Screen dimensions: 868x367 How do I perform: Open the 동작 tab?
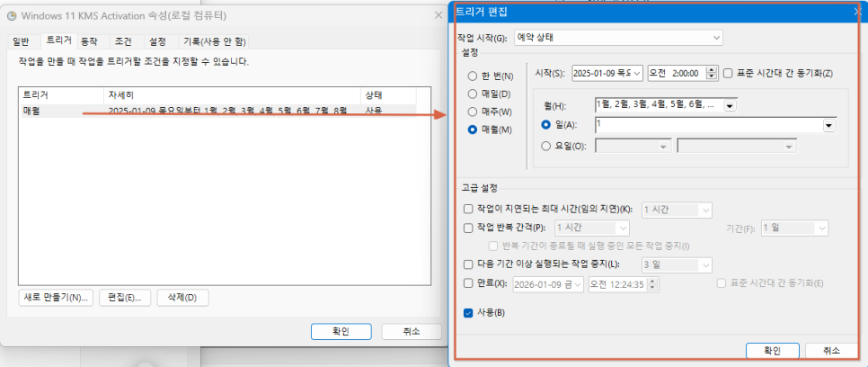(89, 41)
